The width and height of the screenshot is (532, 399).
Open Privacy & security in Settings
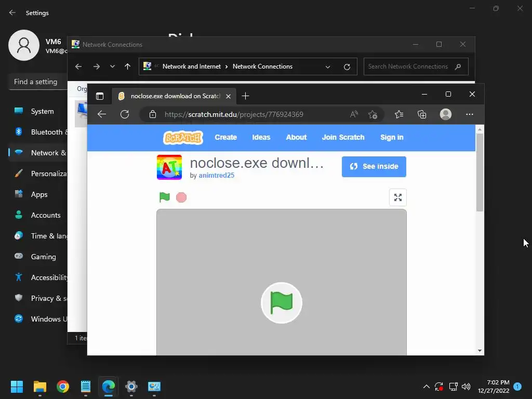tap(38, 298)
